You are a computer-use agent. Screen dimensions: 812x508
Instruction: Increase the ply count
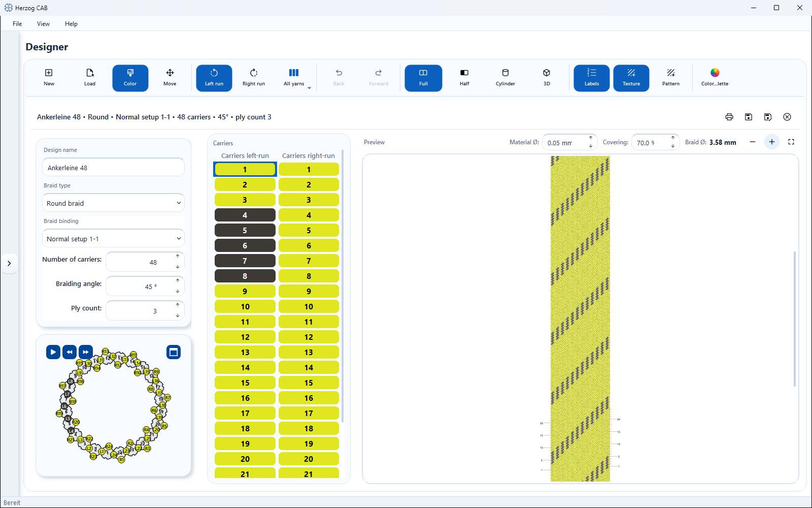[178, 305]
